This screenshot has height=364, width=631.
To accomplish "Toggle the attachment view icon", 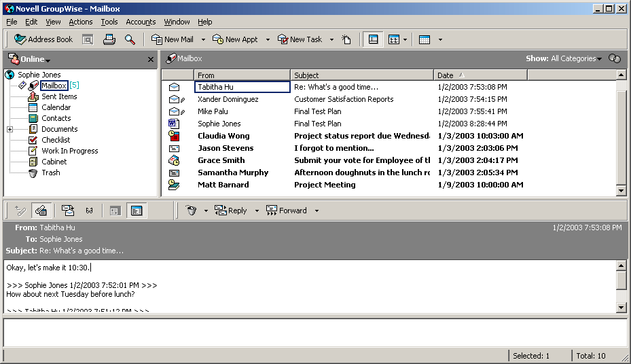I will point(41,211).
